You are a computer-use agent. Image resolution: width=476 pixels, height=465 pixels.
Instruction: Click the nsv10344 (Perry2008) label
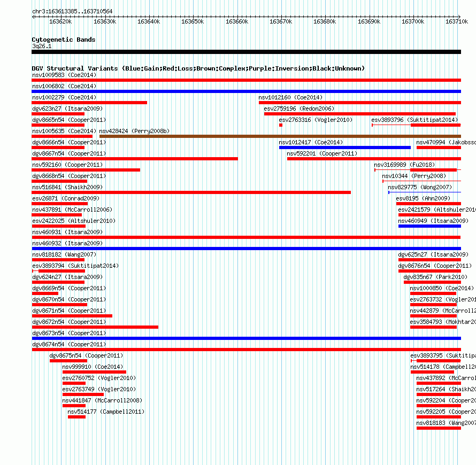click(414, 176)
